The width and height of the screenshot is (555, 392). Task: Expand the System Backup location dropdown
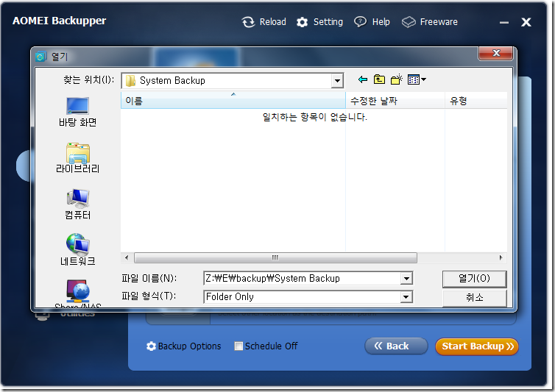tap(337, 81)
